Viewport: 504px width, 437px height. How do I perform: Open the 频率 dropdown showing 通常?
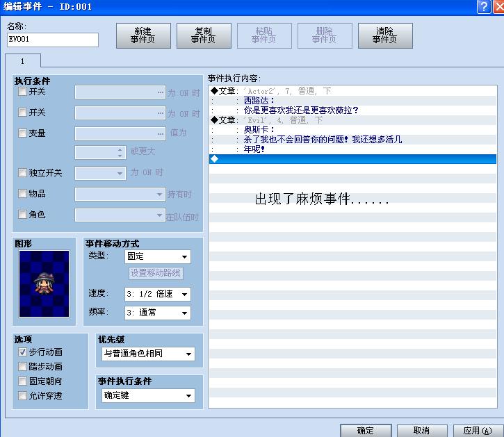point(158,313)
